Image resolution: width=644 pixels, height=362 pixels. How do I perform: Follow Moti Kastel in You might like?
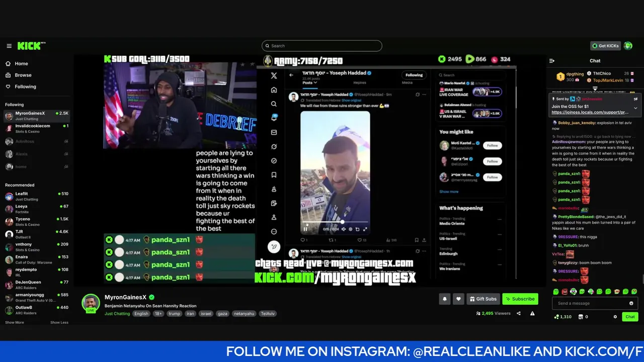pyautogui.click(x=492, y=146)
